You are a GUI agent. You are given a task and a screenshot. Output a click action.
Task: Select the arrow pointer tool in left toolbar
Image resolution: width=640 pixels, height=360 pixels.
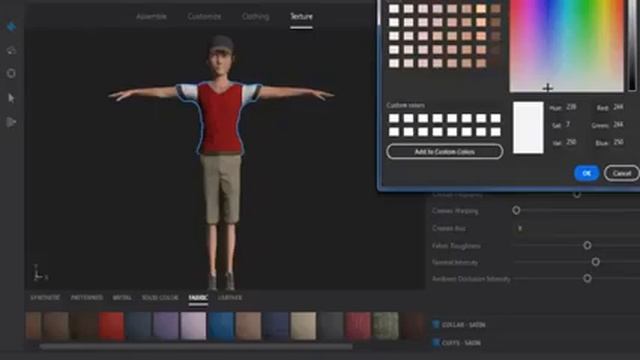[x=11, y=98]
